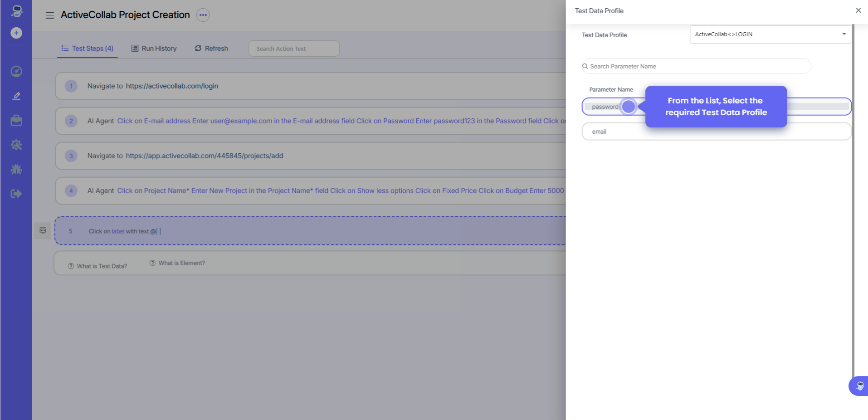Image resolution: width=868 pixels, height=420 pixels.
Task: Expand the ActiveCollab<>LOGIN profile dropdown
Action: 770,34
